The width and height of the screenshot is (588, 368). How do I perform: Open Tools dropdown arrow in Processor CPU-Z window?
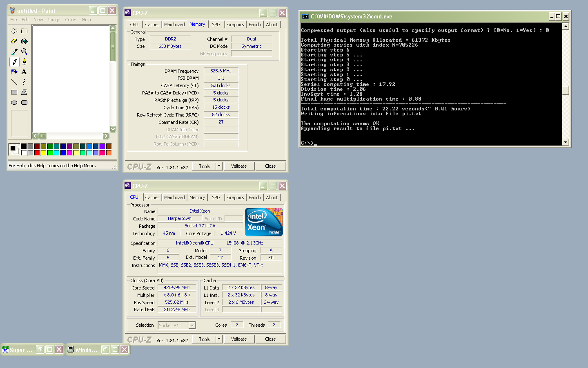[x=219, y=339]
